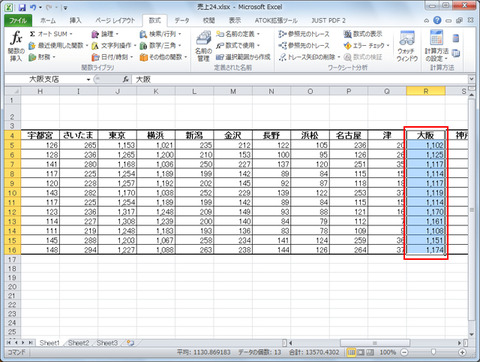Screen dimensions: 480x362
Task: Click the 100% zoom level
Action: click(x=388, y=352)
